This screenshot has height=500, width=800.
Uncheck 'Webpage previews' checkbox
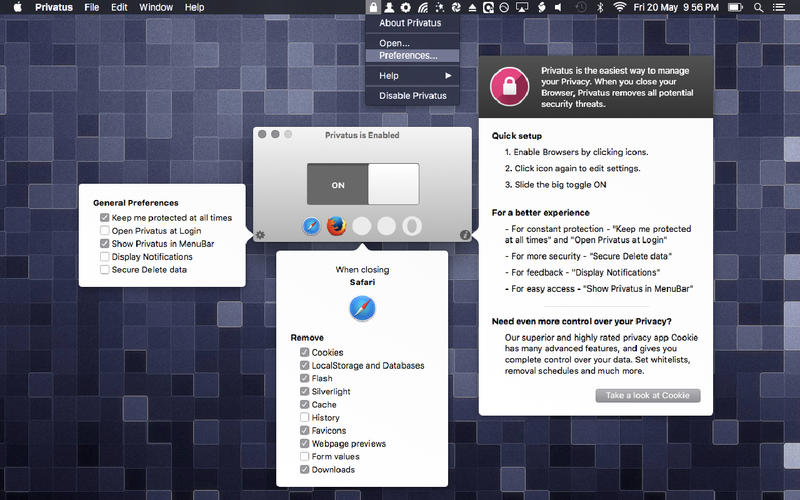pyautogui.click(x=305, y=443)
